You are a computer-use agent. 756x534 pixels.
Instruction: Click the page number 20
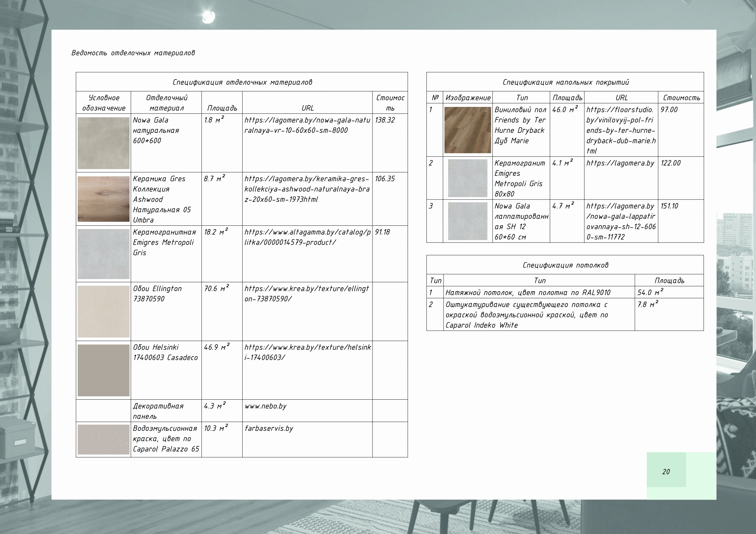click(x=666, y=472)
